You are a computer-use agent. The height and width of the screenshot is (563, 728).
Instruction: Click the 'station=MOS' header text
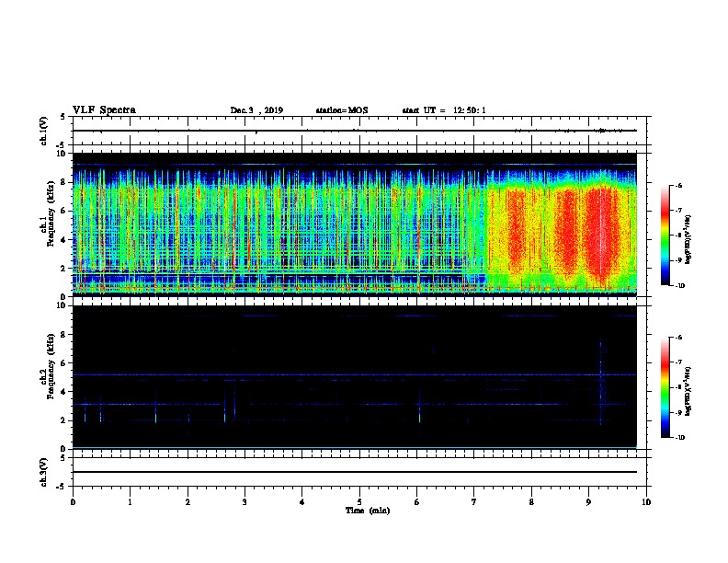(342, 110)
